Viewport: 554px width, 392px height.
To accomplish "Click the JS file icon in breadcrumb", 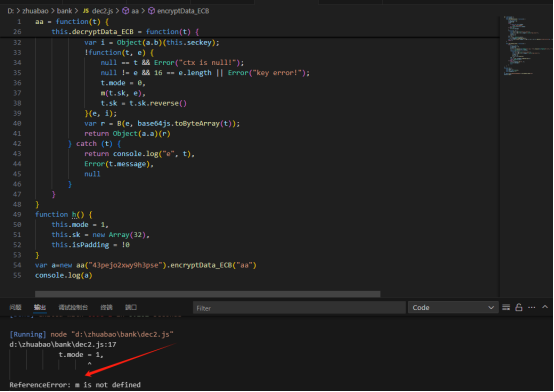I will point(86,11).
